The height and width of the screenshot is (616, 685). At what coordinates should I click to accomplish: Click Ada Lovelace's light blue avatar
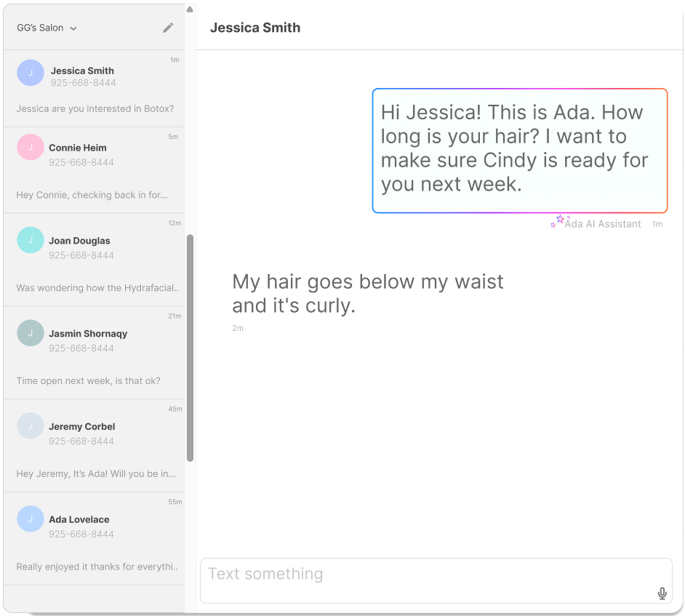tap(31, 519)
